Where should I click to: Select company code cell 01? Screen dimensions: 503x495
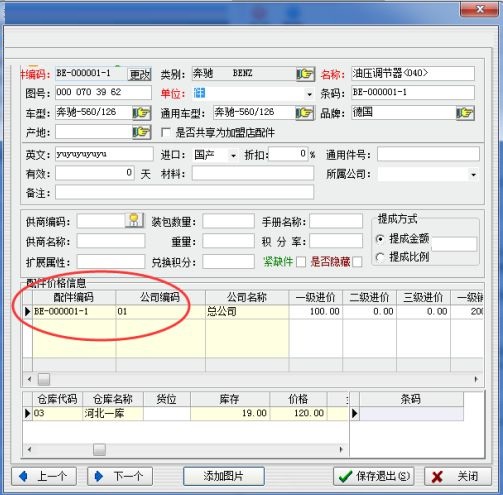coord(161,312)
